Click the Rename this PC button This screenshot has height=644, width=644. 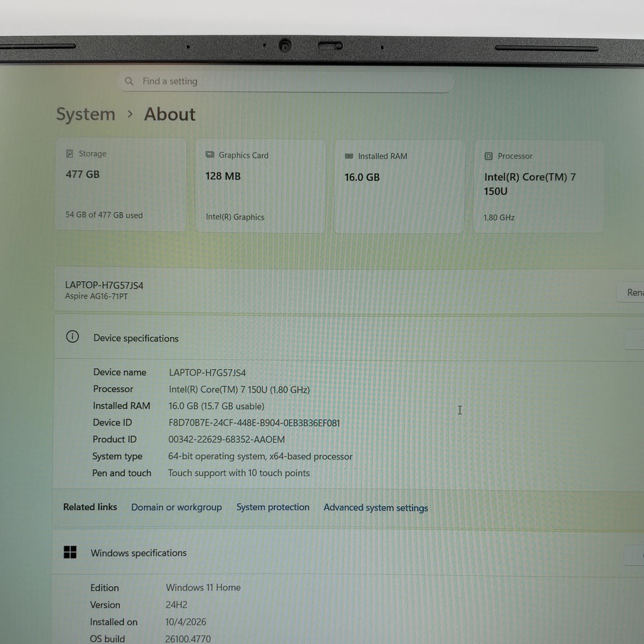click(x=631, y=292)
